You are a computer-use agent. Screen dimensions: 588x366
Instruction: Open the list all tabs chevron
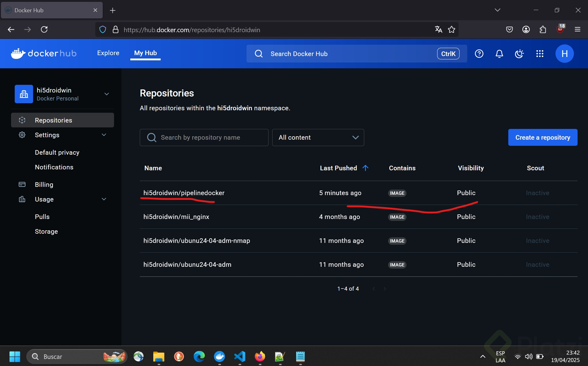click(498, 10)
